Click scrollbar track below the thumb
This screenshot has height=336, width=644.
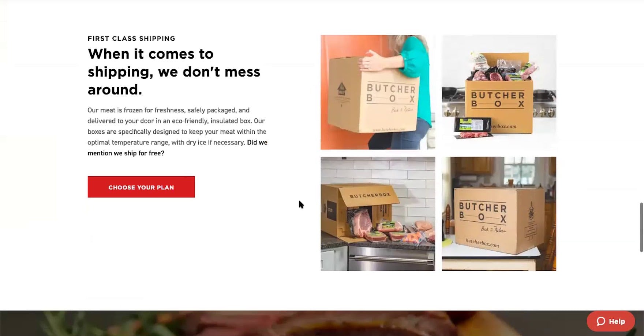point(641,293)
